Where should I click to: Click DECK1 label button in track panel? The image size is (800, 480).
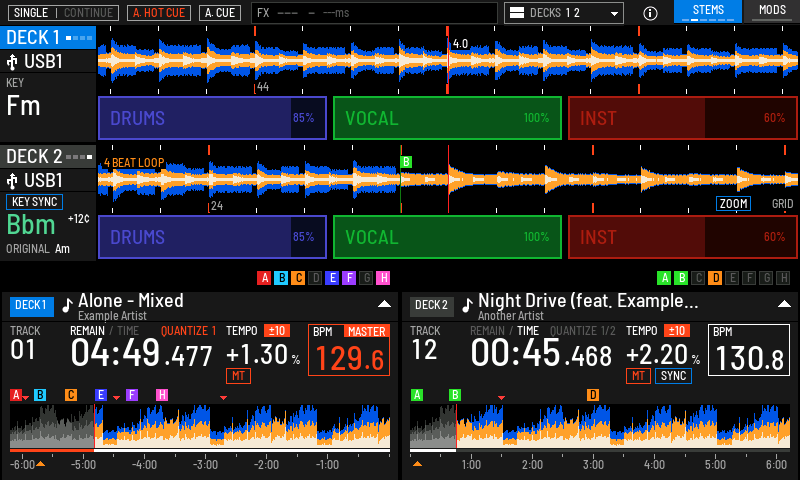coord(31,306)
